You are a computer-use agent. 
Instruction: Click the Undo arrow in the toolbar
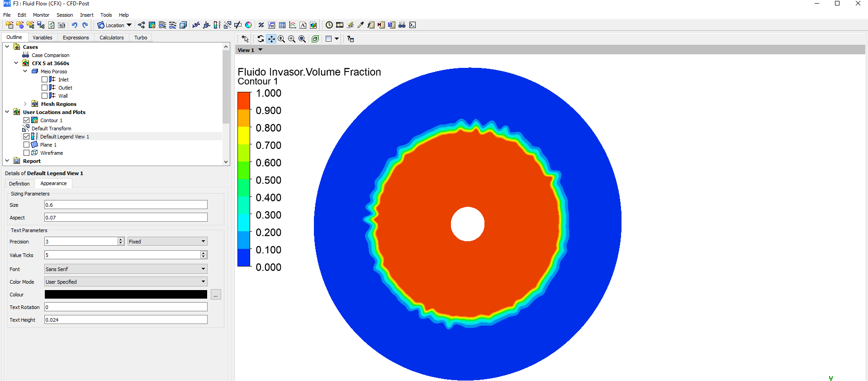coord(75,25)
